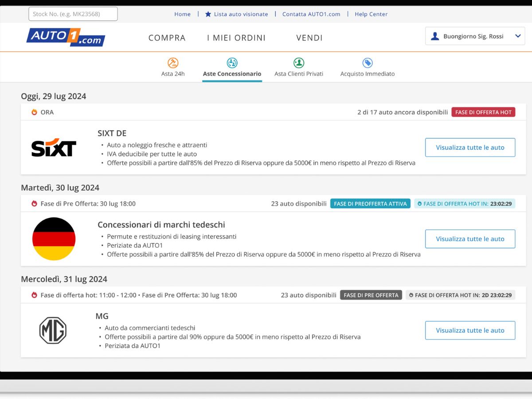Screen dimensions: 532x399
Task: Open the COMPRA menu
Action: coord(167,38)
